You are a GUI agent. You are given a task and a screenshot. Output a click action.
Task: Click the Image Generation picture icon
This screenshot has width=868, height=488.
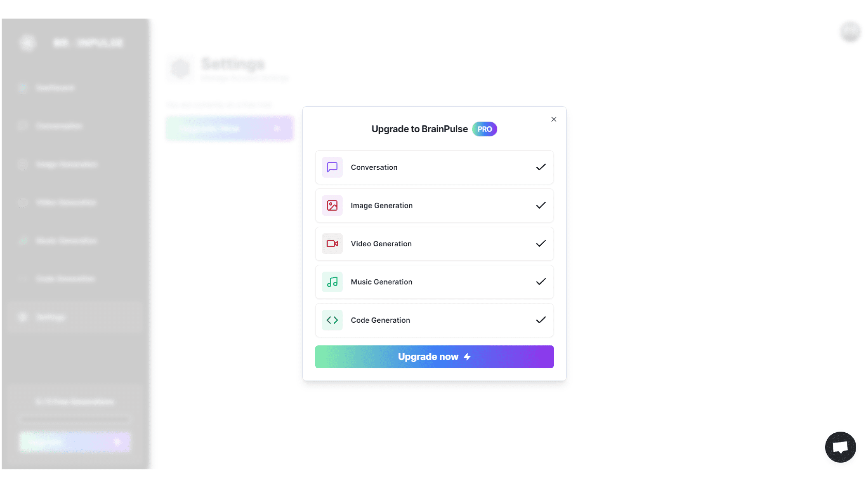click(x=332, y=205)
